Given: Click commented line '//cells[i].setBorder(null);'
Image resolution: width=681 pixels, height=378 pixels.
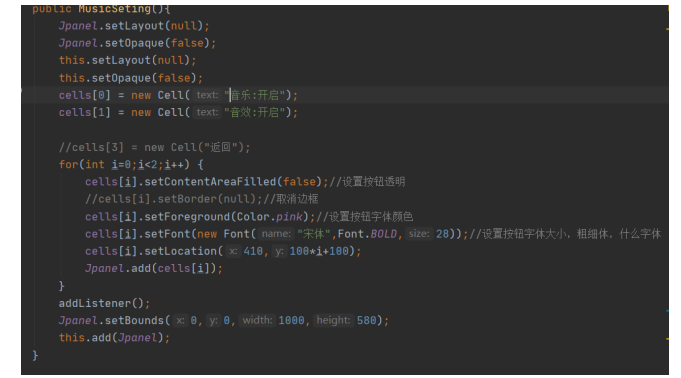Looking at the screenshot, I should (x=174, y=199).
